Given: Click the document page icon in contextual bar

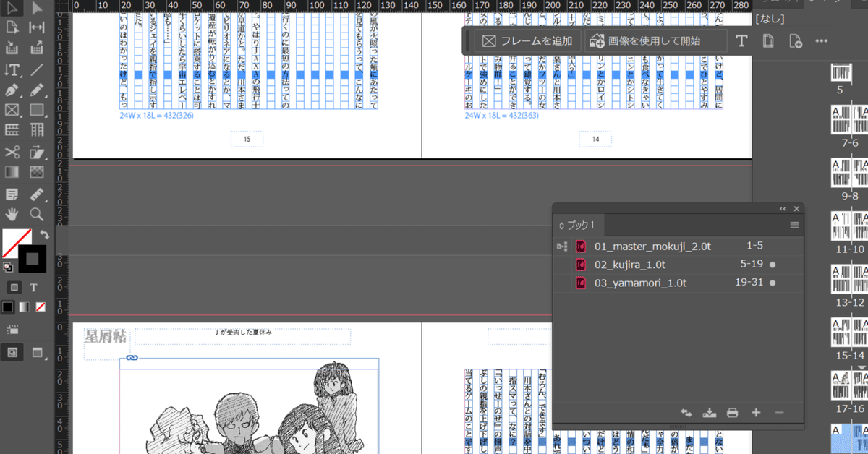Looking at the screenshot, I should point(768,41).
